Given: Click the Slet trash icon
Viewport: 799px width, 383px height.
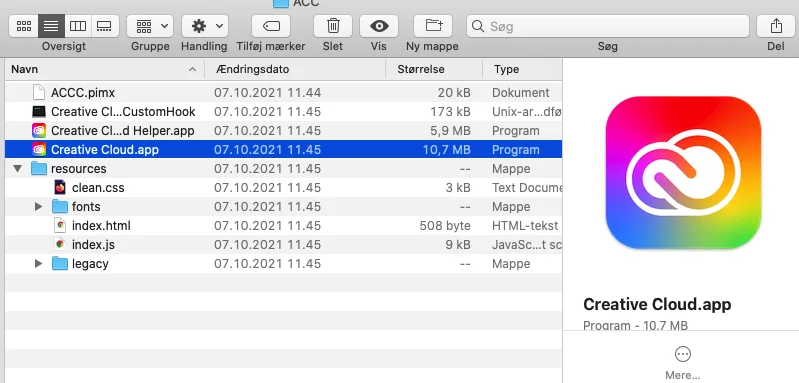Looking at the screenshot, I should (333, 26).
